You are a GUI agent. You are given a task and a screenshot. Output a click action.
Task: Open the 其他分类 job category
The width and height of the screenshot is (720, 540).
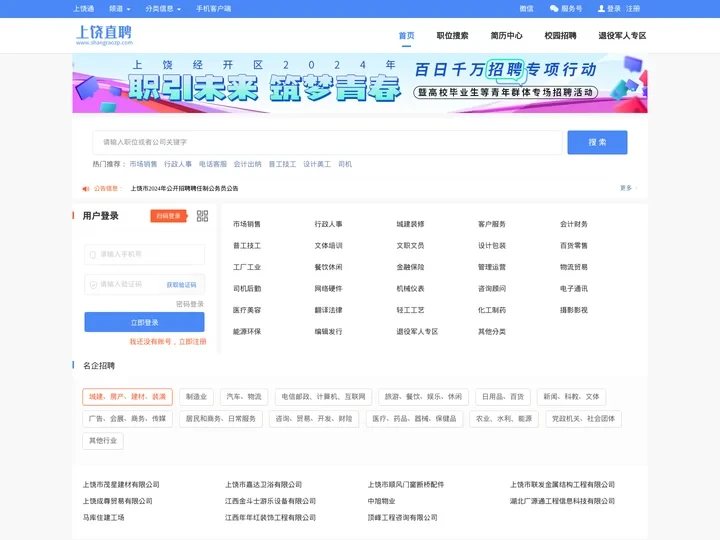pyautogui.click(x=492, y=332)
